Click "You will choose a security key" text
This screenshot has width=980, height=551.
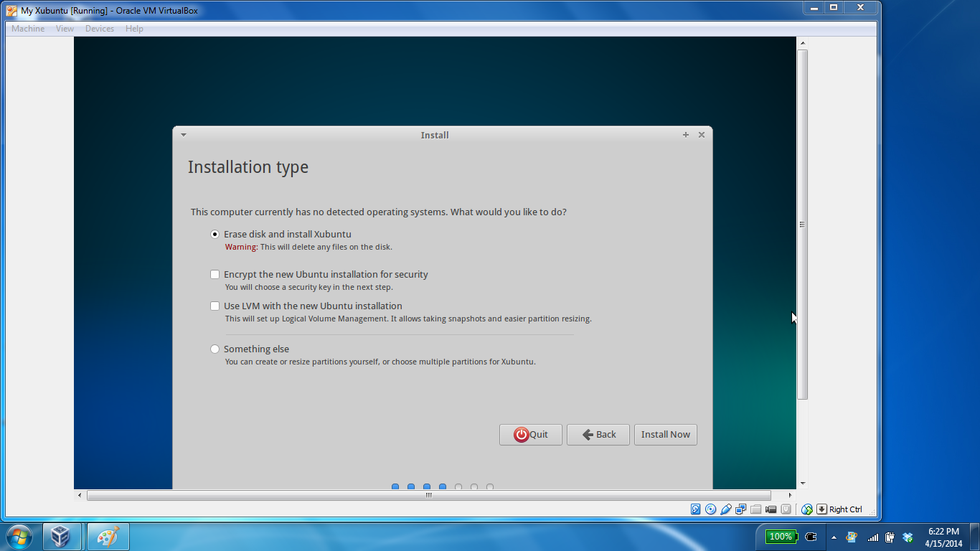click(309, 287)
